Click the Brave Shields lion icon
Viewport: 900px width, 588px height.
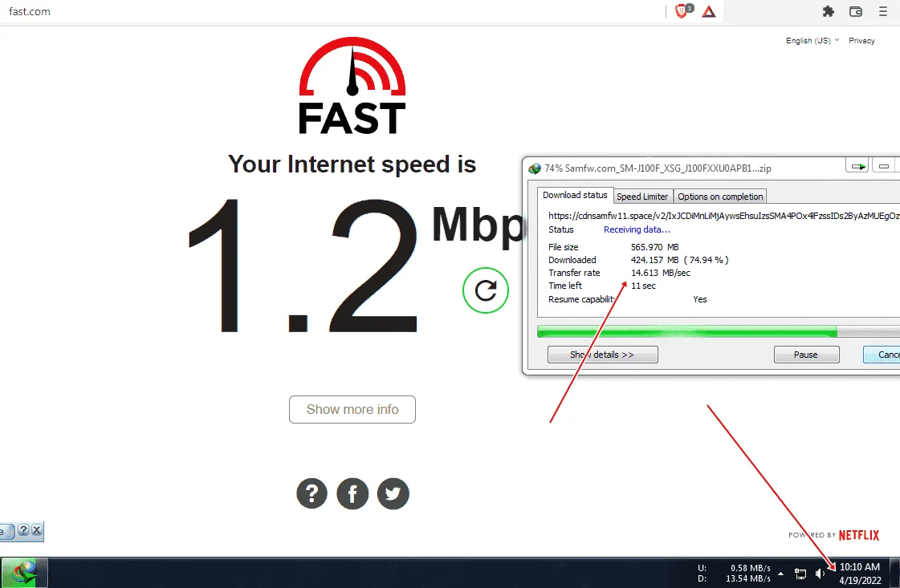click(x=682, y=11)
